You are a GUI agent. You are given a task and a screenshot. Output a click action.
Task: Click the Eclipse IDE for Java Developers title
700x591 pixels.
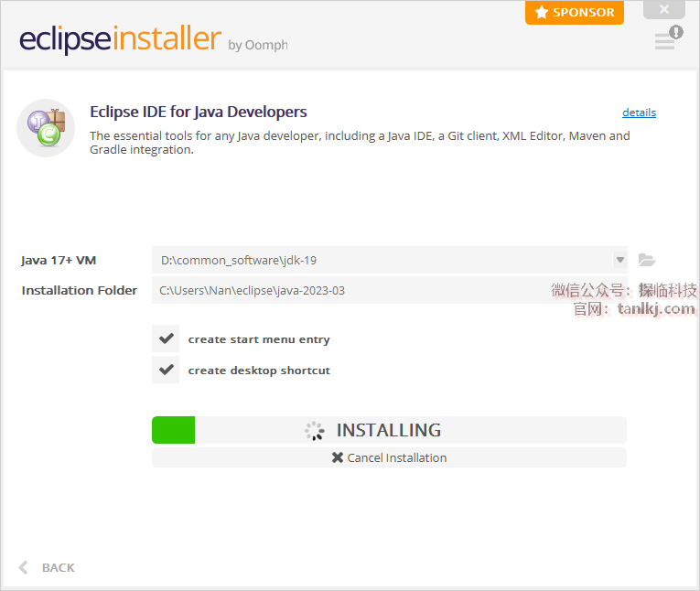(199, 112)
